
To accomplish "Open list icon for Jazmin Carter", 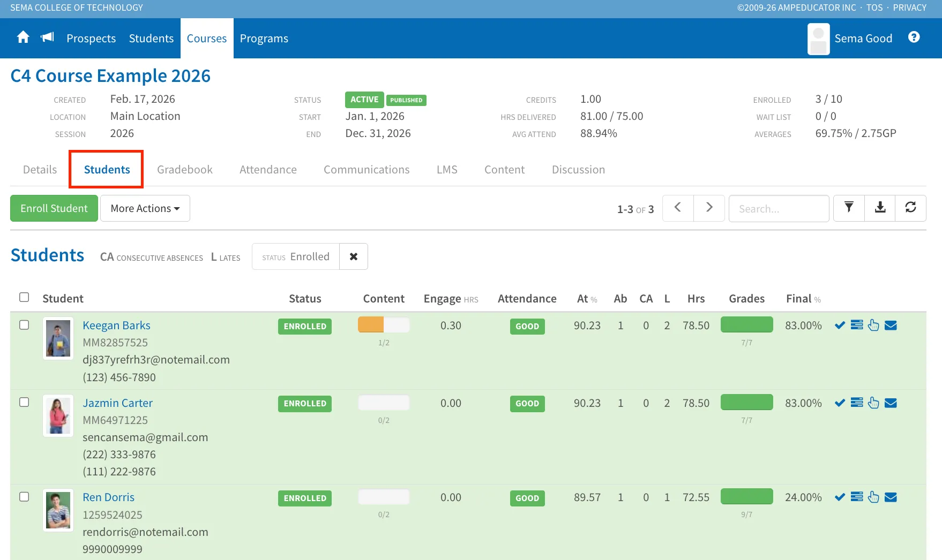I will (857, 403).
